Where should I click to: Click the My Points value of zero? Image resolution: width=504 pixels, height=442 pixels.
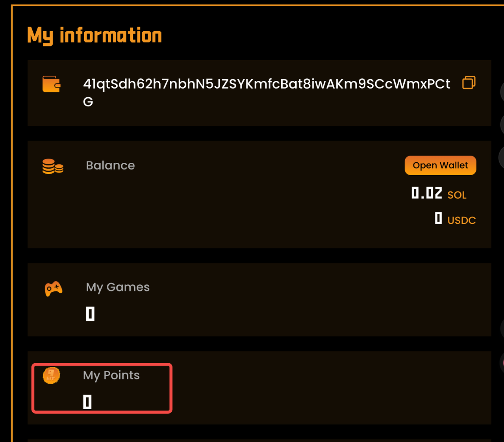87,402
